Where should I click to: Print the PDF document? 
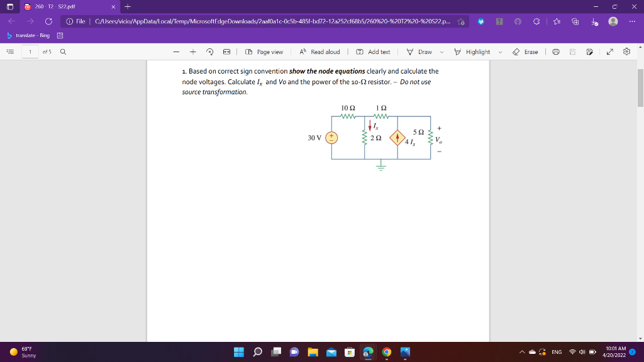pyautogui.click(x=556, y=52)
